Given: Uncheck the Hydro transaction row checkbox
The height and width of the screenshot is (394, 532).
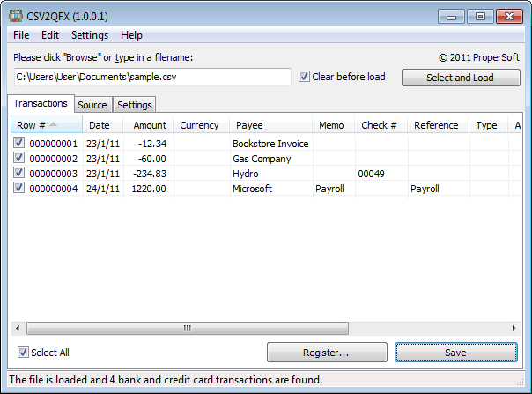Looking at the screenshot, I should tap(19, 174).
